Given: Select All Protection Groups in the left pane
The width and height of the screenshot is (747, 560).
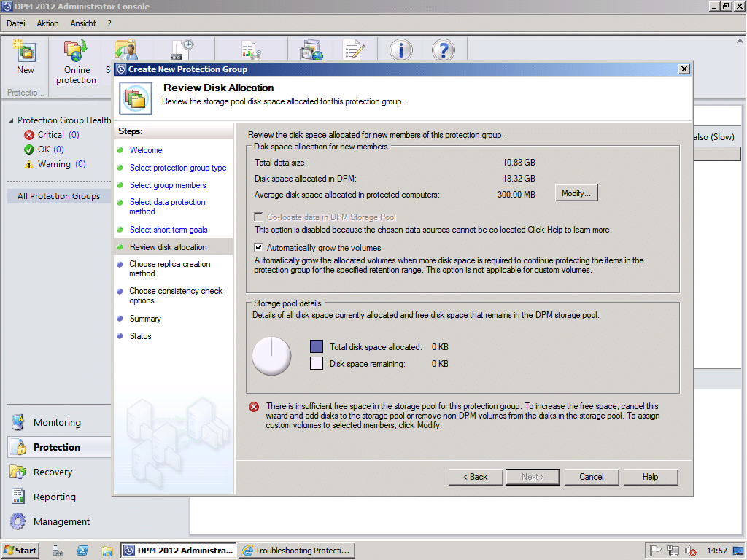Looking at the screenshot, I should point(59,195).
